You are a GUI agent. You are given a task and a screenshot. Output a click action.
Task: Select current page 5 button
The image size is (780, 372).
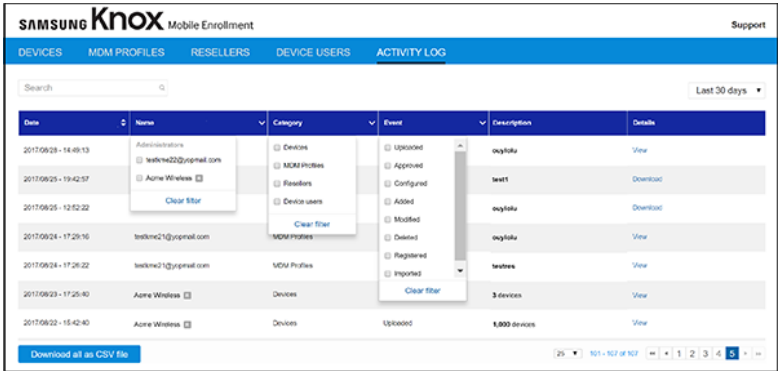732,354
